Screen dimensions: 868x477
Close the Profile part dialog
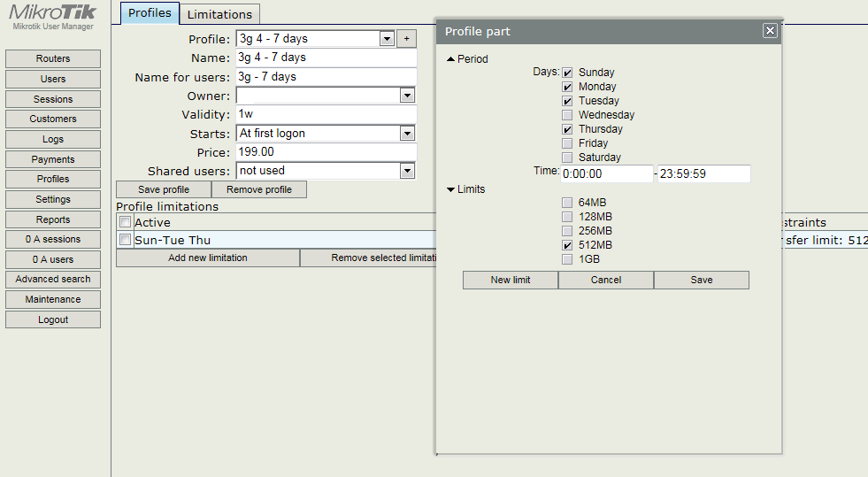(770, 30)
